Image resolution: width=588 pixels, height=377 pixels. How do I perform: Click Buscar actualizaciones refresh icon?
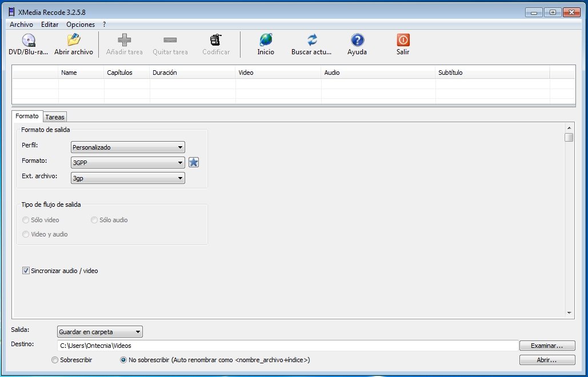click(x=311, y=40)
